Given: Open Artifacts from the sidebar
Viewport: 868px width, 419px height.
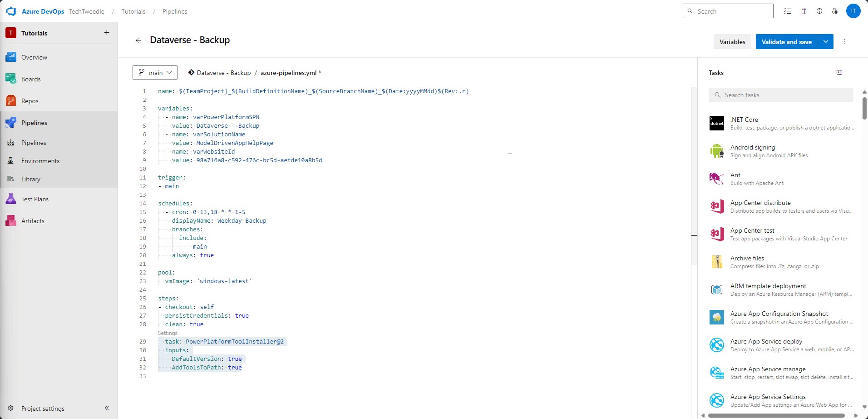Looking at the screenshot, I should tap(32, 220).
